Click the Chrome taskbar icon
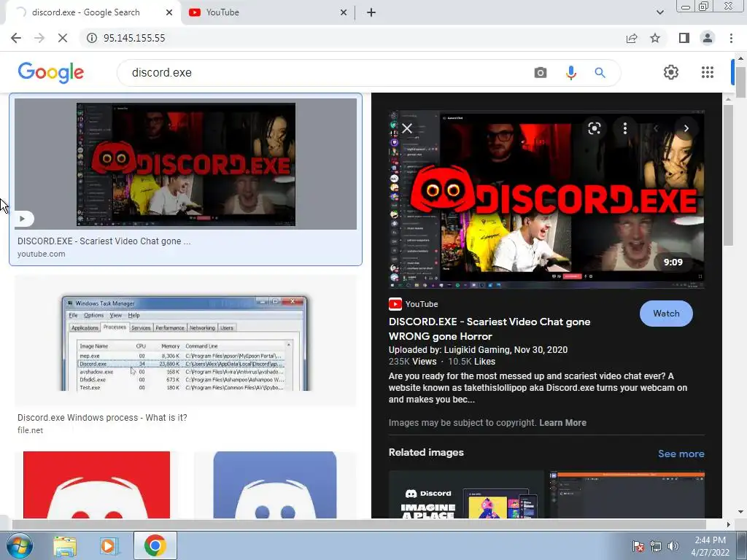 coord(155,545)
